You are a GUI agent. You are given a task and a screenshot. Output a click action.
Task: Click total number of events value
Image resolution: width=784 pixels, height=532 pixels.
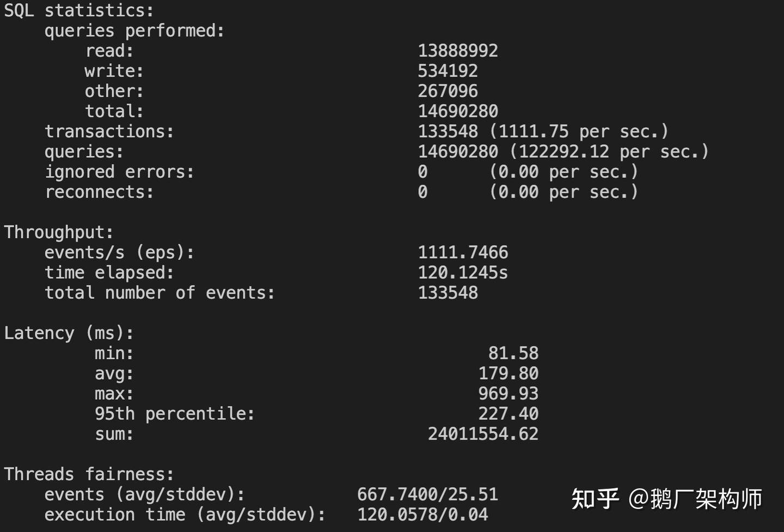pyautogui.click(x=448, y=293)
